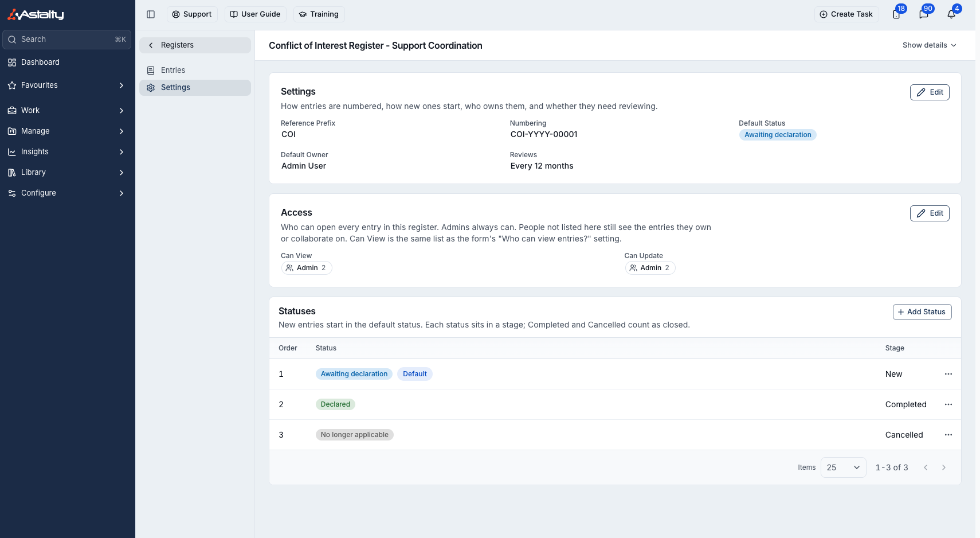Expand the Insights menu chevron
980x538 pixels.
coord(121,152)
